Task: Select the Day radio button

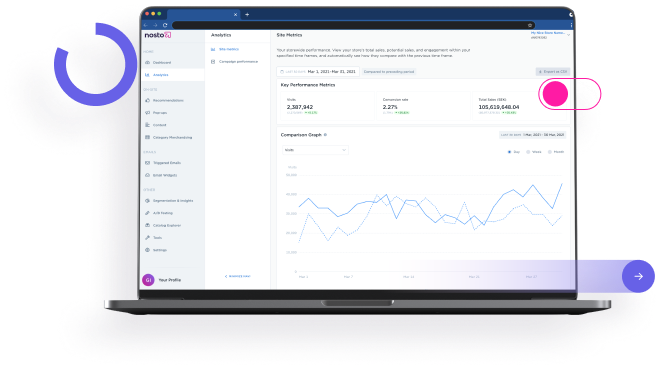Action: pos(509,152)
